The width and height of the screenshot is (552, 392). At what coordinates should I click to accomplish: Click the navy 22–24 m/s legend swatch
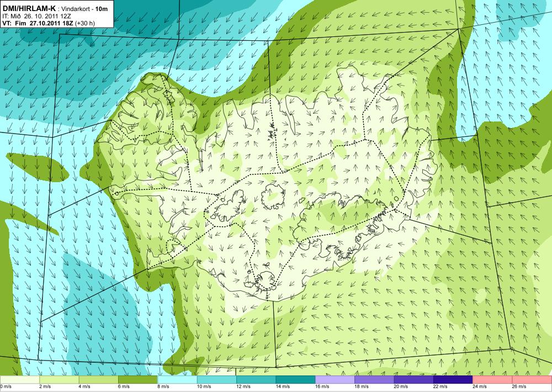453,379
